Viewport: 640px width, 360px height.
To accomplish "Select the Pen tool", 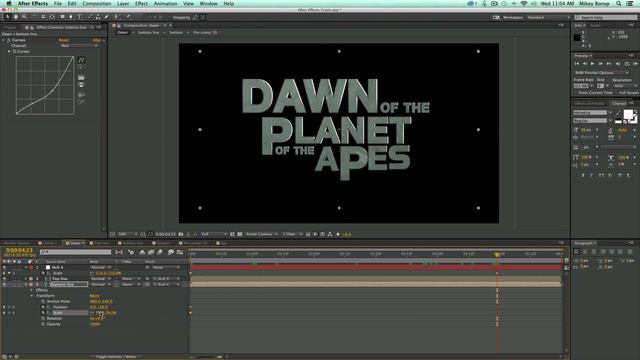I will (x=71, y=17).
